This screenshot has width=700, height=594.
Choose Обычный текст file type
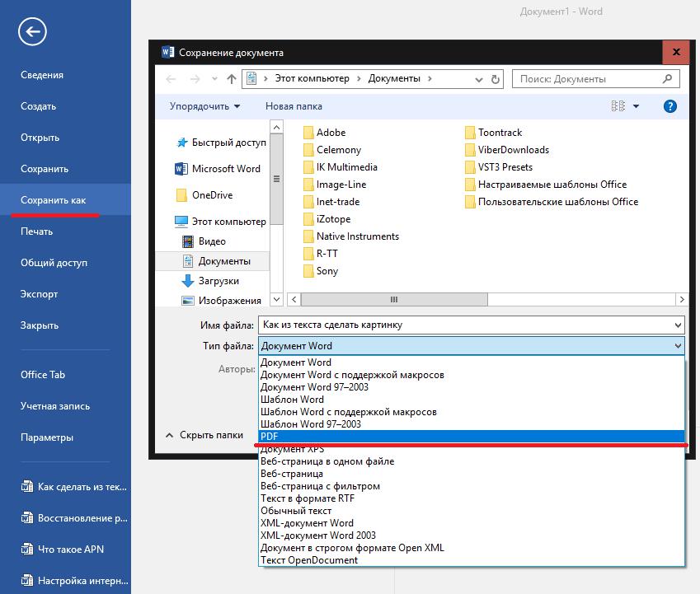tap(472, 511)
